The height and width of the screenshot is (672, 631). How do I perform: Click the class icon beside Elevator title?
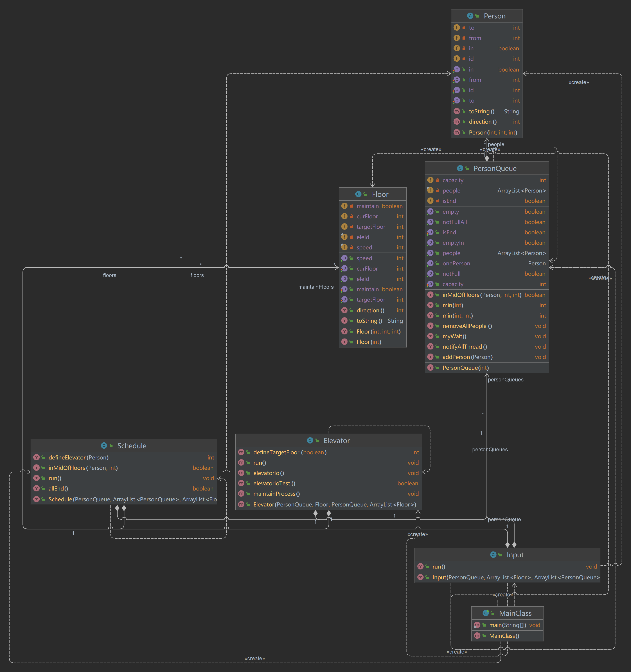point(310,440)
